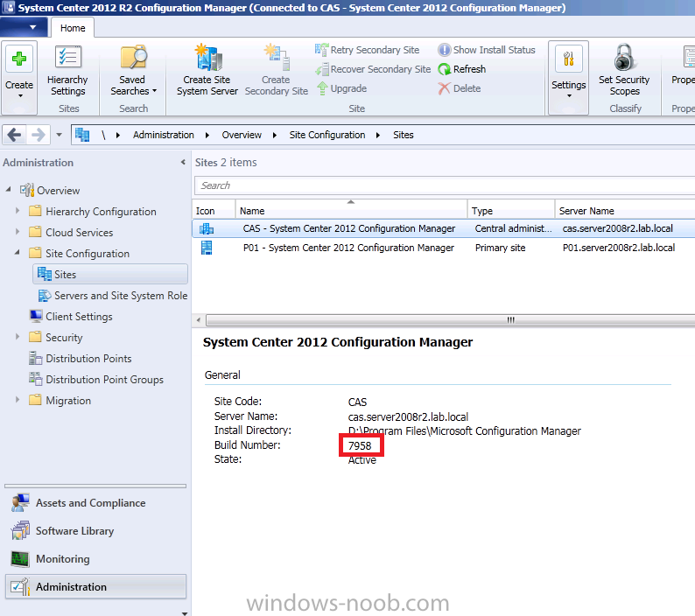Open the Software Library workspace

pyautogui.click(x=95, y=531)
